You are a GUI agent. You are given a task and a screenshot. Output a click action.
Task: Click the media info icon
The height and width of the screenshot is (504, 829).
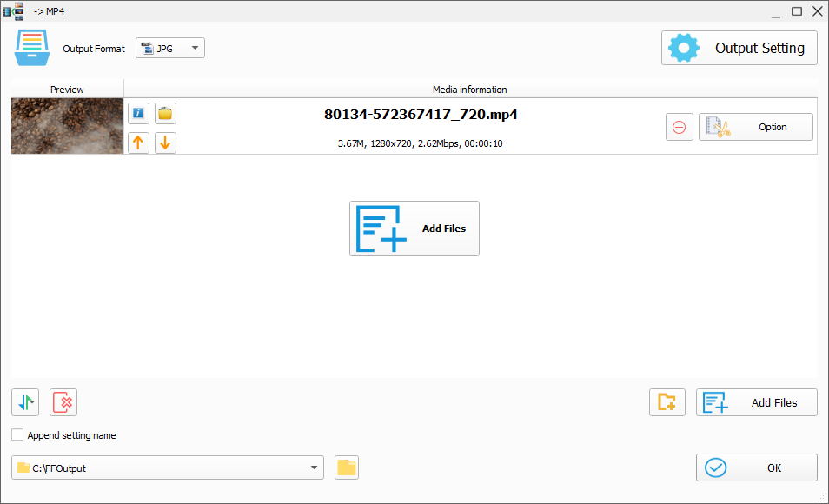tap(138, 113)
